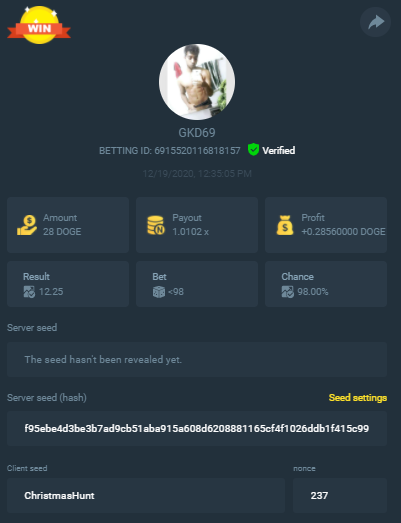The height and width of the screenshot is (523, 401).
Task: Select the server seed hash field
Action: click(197, 429)
